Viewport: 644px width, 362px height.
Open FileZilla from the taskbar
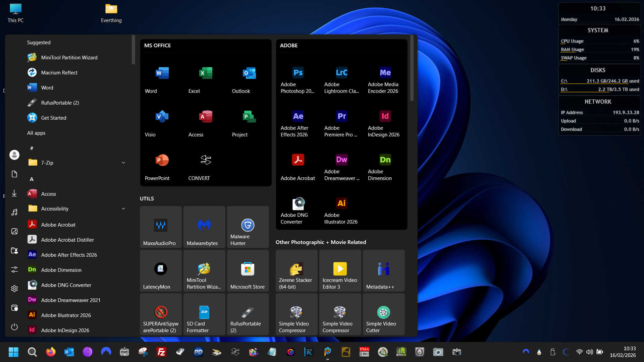[161, 352]
